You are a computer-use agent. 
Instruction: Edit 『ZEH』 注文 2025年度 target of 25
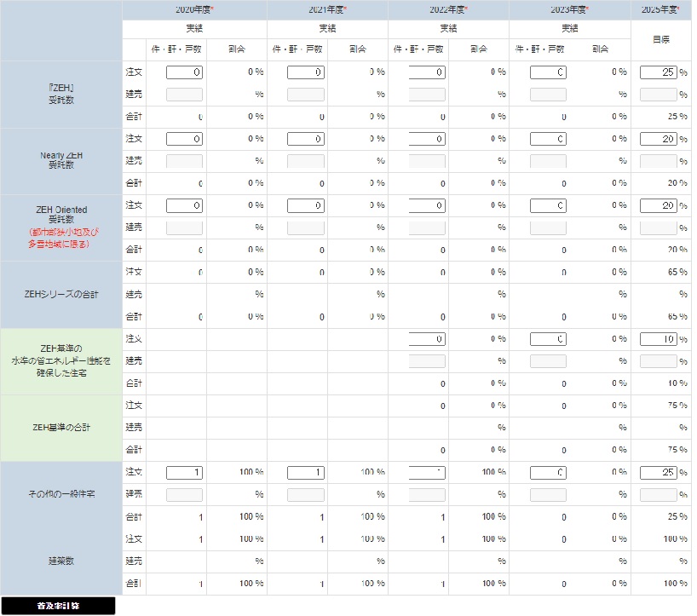659,72
